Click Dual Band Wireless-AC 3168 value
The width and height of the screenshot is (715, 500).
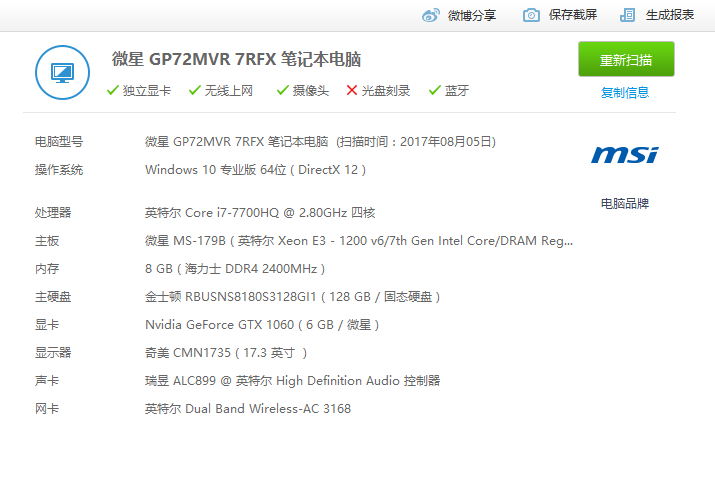point(248,409)
